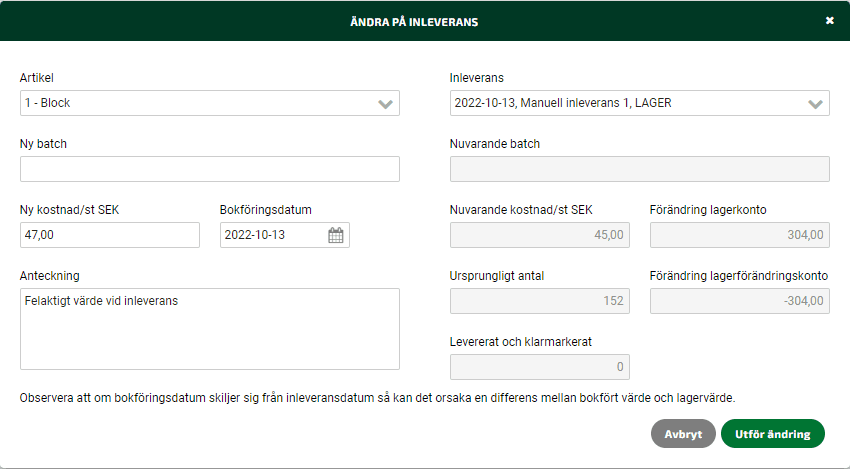Screen dimensions: 850x469
Task: Click the Förändring lagerkonto label
Action: (x=708, y=210)
